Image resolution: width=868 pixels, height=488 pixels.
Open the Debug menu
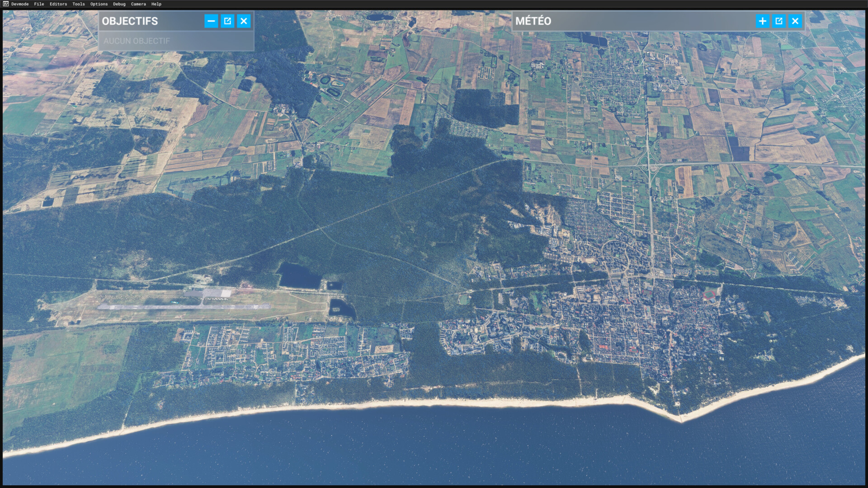tap(119, 4)
